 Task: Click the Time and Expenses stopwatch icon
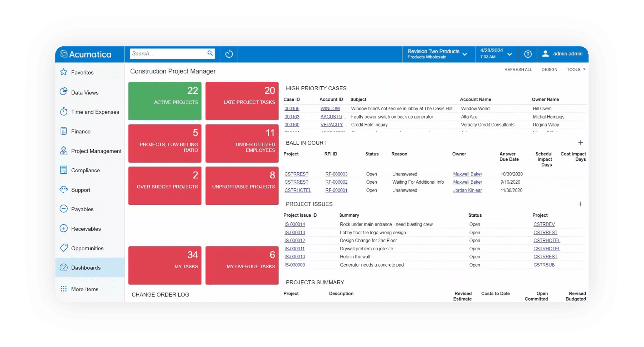(64, 111)
